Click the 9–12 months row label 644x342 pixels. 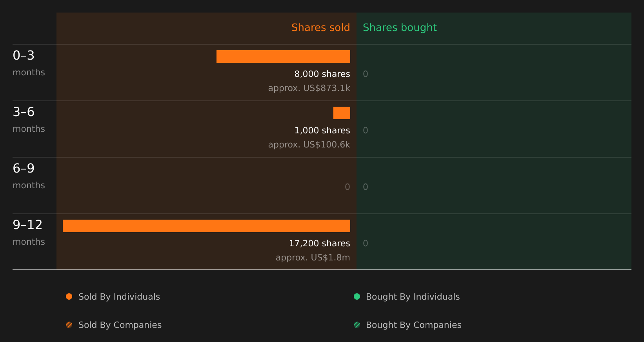point(29,233)
